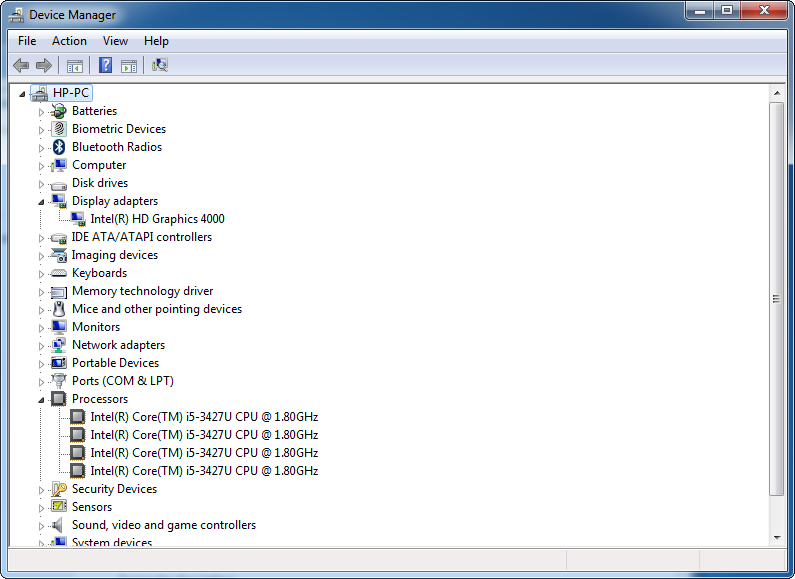Collapse the HP-PC root node
Image resolution: width=795 pixels, height=579 pixels.
(23, 94)
